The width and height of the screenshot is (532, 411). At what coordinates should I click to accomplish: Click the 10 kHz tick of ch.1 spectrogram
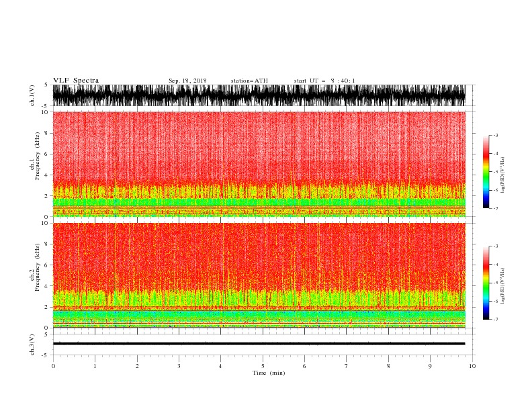(44, 112)
